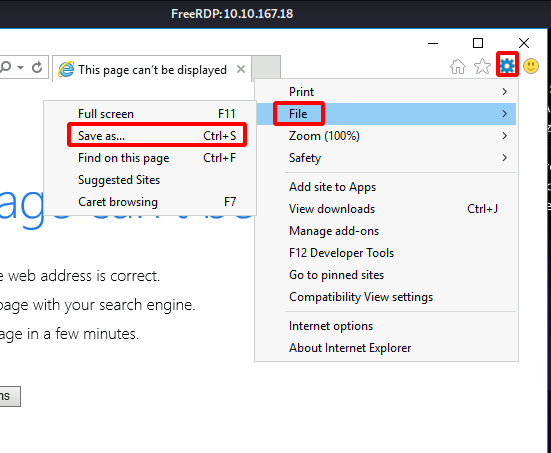Click the search magnifier icon
Screen dimensions: 551x453
6,67
